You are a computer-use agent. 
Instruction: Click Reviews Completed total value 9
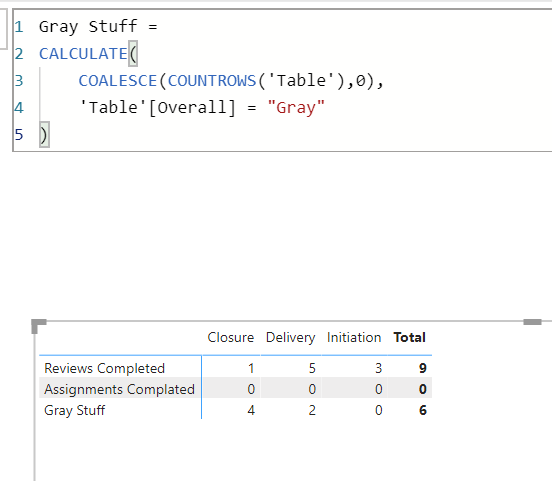(422, 368)
